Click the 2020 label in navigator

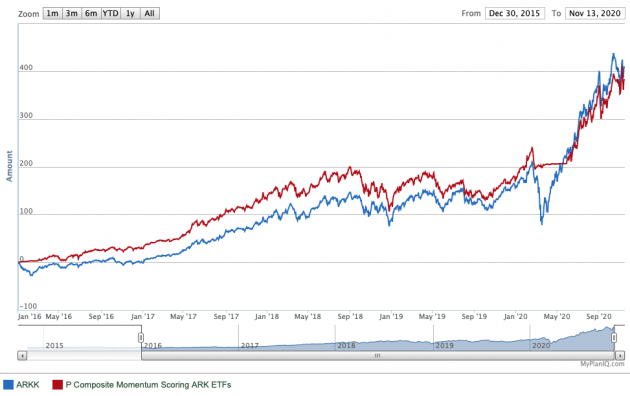(541, 345)
